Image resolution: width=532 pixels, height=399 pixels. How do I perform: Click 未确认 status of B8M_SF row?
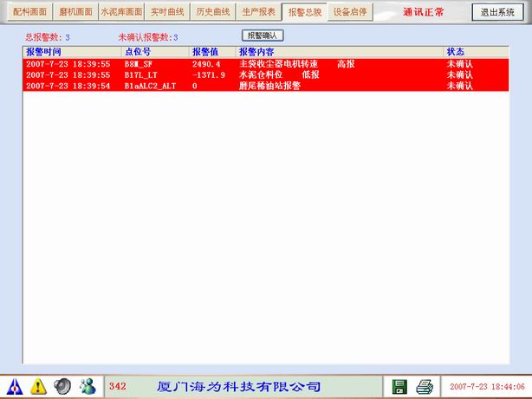click(x=460, y=64)
